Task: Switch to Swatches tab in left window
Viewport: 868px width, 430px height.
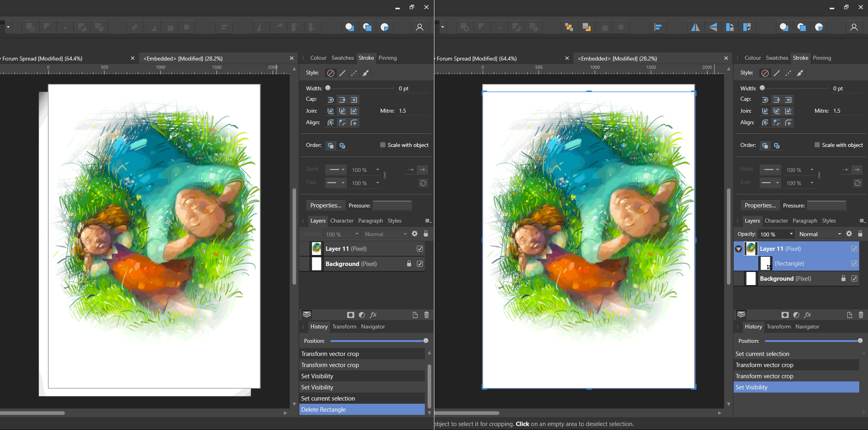Action: pyautogui.click(x=342, y=58)
